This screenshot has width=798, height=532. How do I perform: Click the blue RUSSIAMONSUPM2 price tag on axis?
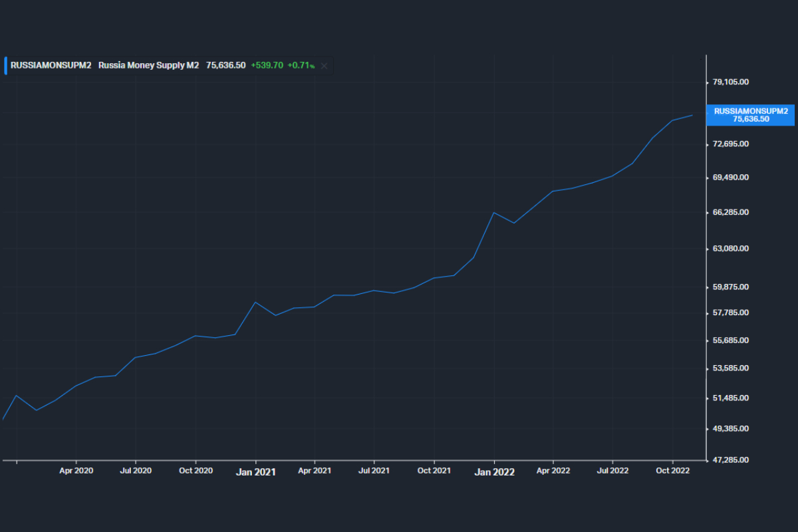(751, 115)
